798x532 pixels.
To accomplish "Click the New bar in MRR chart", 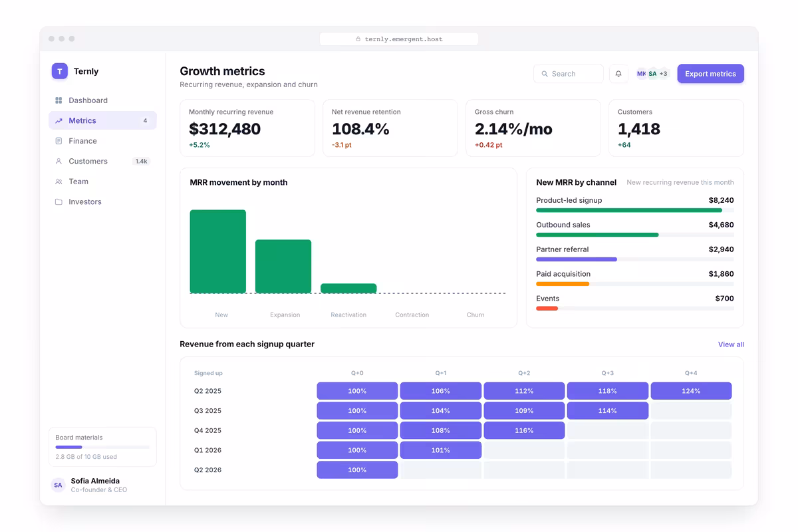I will pos(218,251).
